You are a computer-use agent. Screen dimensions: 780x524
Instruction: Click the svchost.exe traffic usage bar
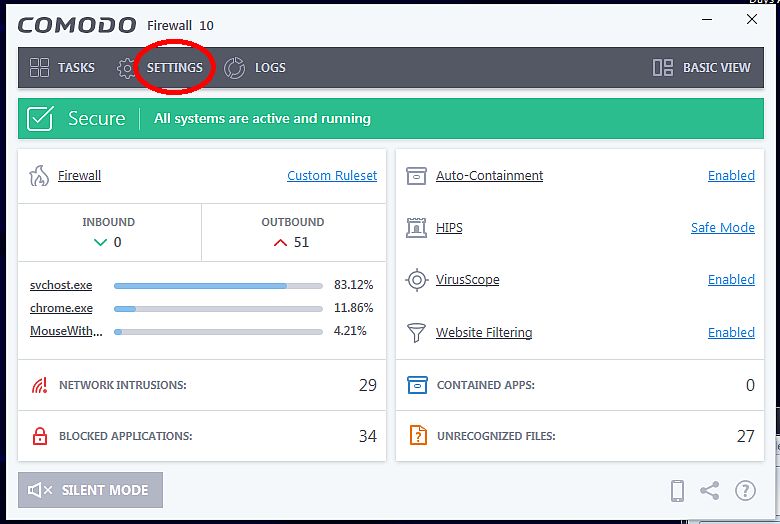tap(218, 285)
